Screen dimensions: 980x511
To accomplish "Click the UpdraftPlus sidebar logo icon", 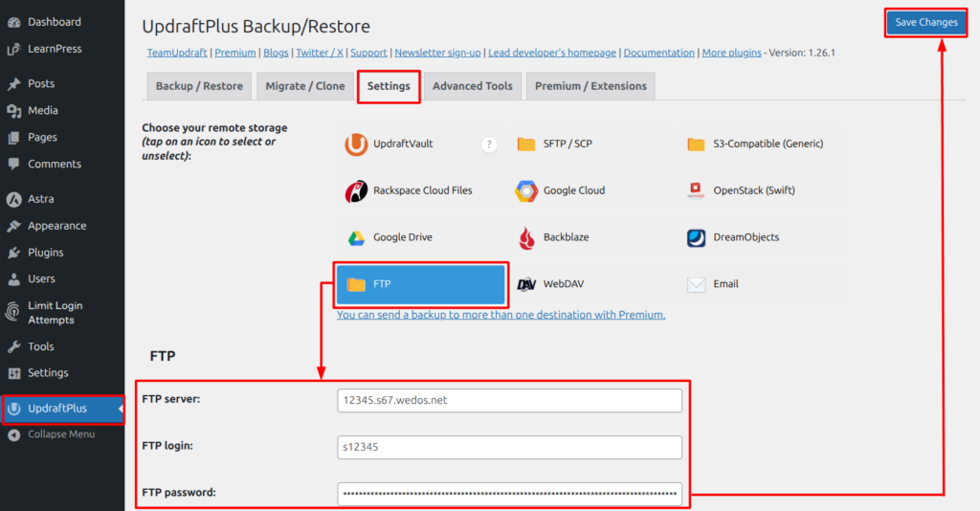I will [x=13, y=409].
